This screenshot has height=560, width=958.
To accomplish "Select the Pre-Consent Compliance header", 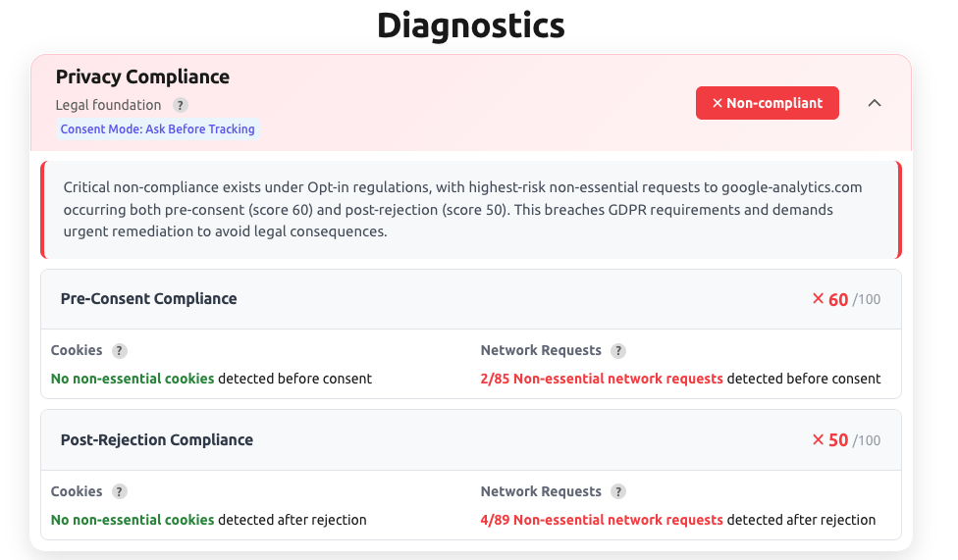I will point(471,299).
